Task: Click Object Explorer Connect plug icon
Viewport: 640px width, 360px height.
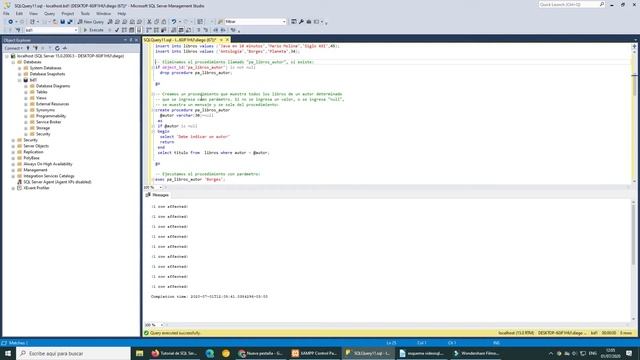Action: click(x=28, y=48)
